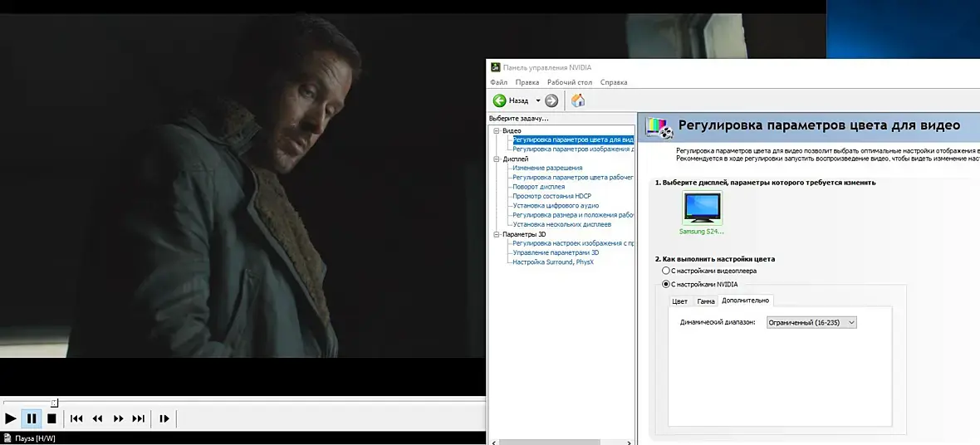Collapse the Видео tree node
This screenshot has width=980, height=445.
[497, 130]
